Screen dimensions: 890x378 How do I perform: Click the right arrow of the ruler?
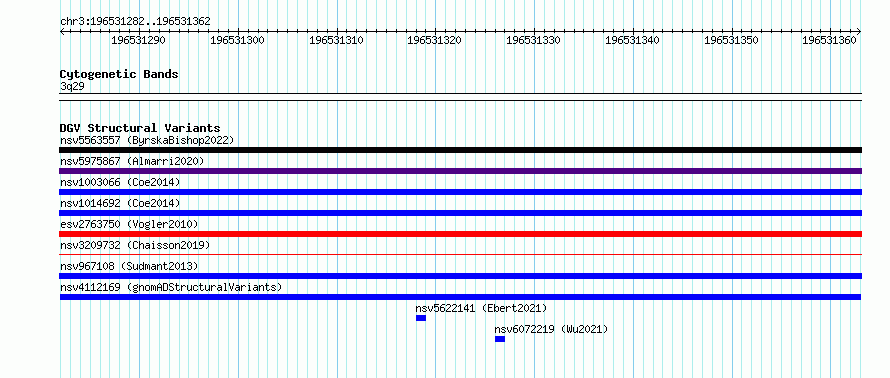(859, 31)
